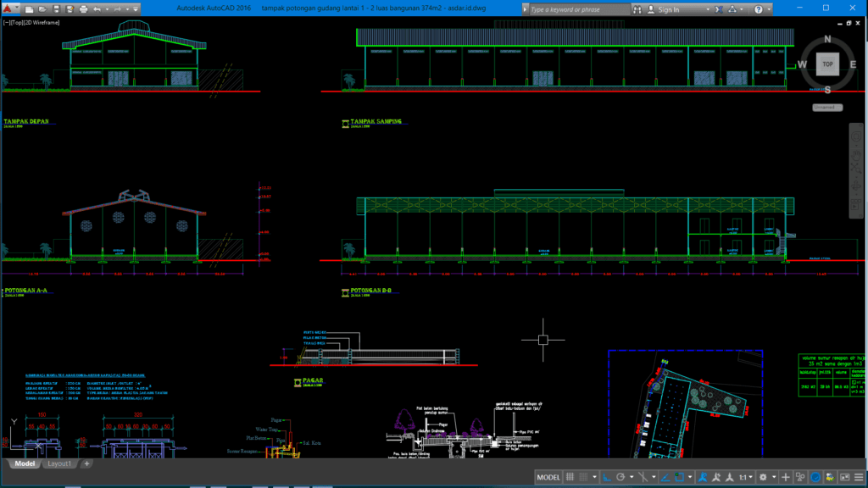Open the Undo dropdown arrow
Screen dimensions: 868x488
click(x=107, y=8)
